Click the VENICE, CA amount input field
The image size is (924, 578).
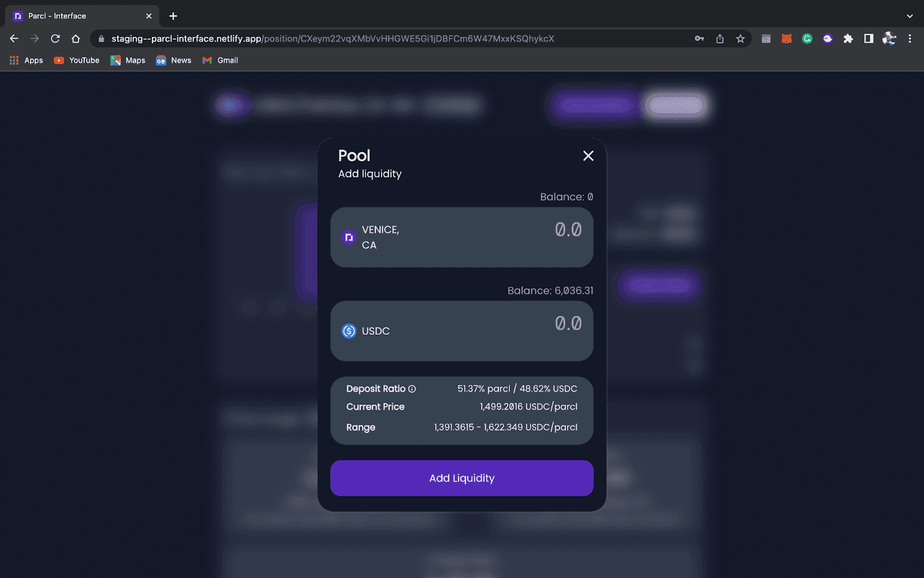[x=568, y=230]
